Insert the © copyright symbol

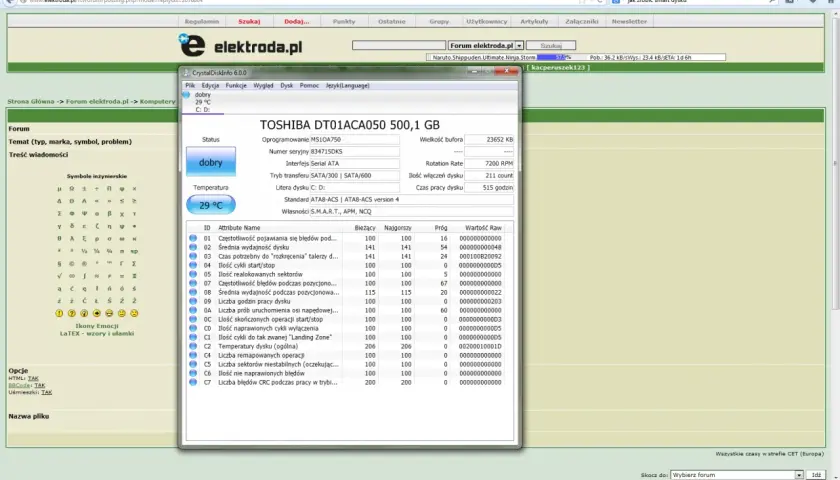pos(72,264)
